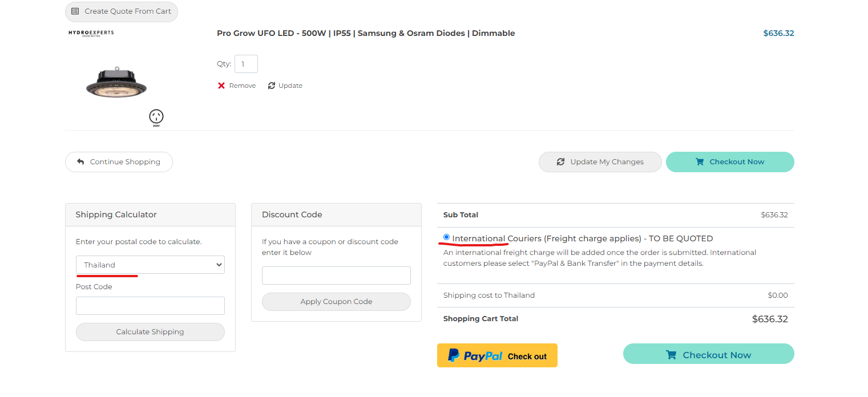Open the Pro Grow UFO LED 500W product title
The image size is (868, 397).
(366, 33)
